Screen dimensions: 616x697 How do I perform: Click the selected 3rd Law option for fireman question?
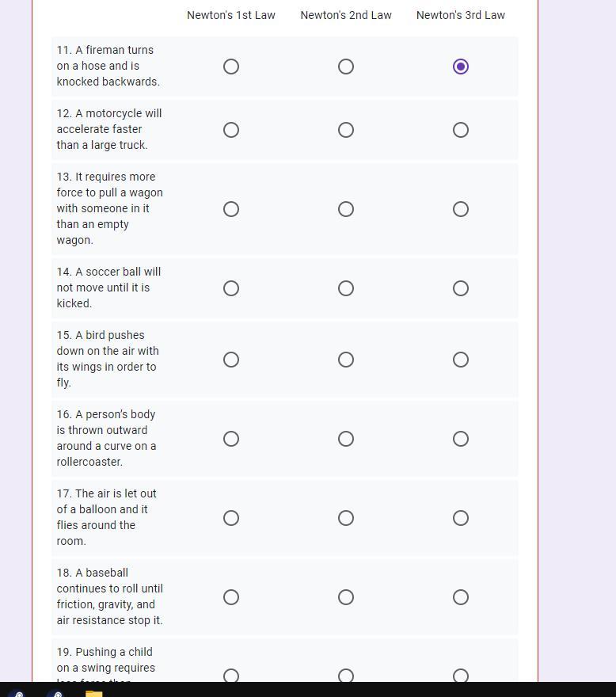(461, 67)
